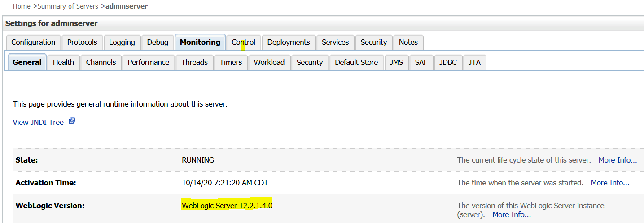Open the external-link icon beside View JNDI Tree
Image resolution: width=644 pixels, height=223 pixels.
click(72, 121)
